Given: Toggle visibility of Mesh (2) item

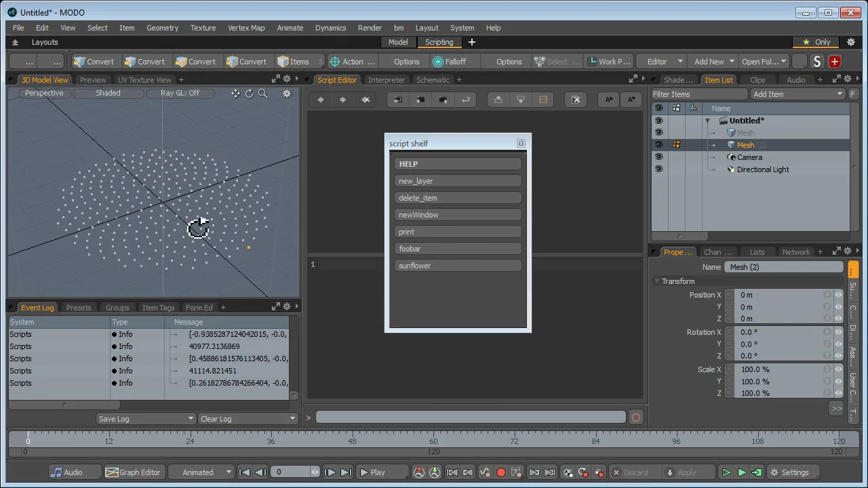Looking at the screenshot, I should coord(658,145).
